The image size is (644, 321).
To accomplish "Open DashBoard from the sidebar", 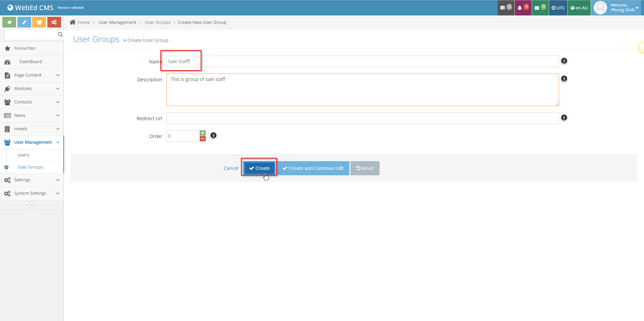I will click(31, 62).
